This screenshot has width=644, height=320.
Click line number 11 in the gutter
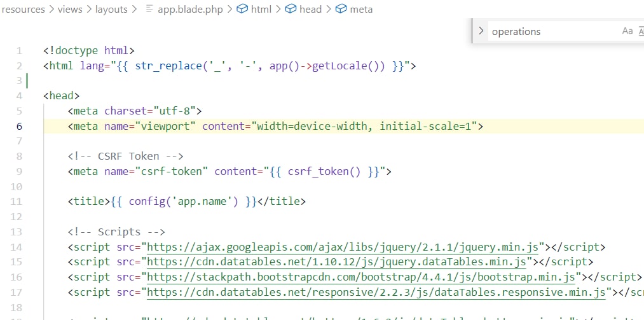[x=16, y=202]
